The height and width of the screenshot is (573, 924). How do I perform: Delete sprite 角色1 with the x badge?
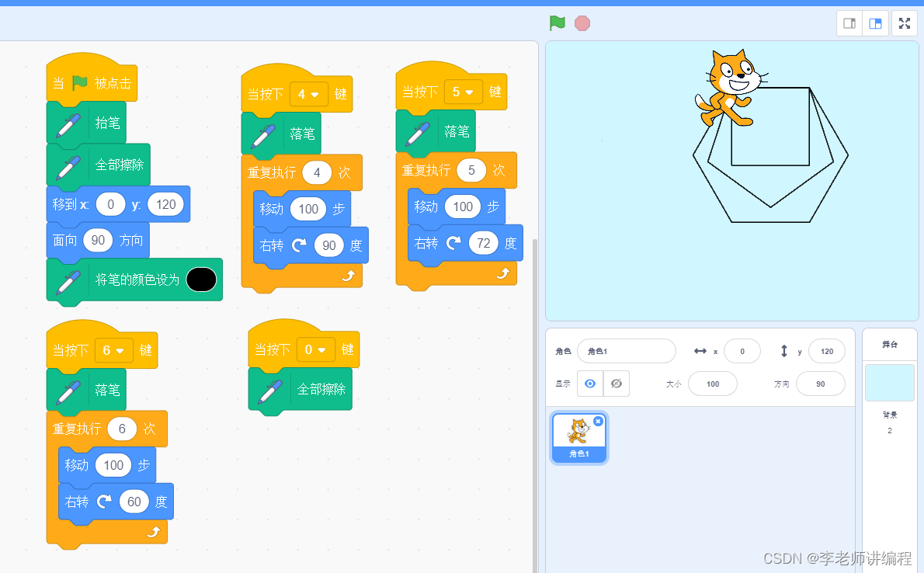pyautogui.click(x=598, y=421)
